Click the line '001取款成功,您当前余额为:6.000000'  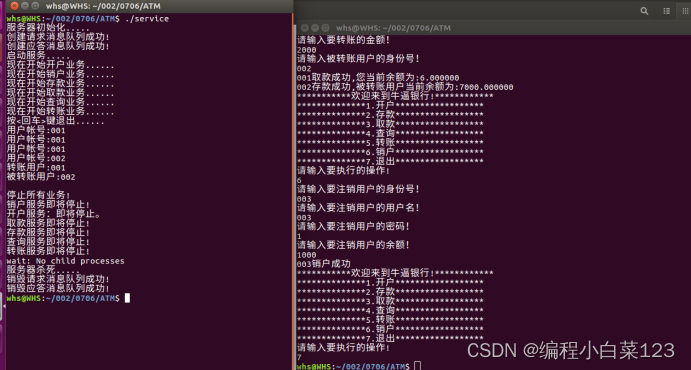pyautogui.click(x=378, y=78)
